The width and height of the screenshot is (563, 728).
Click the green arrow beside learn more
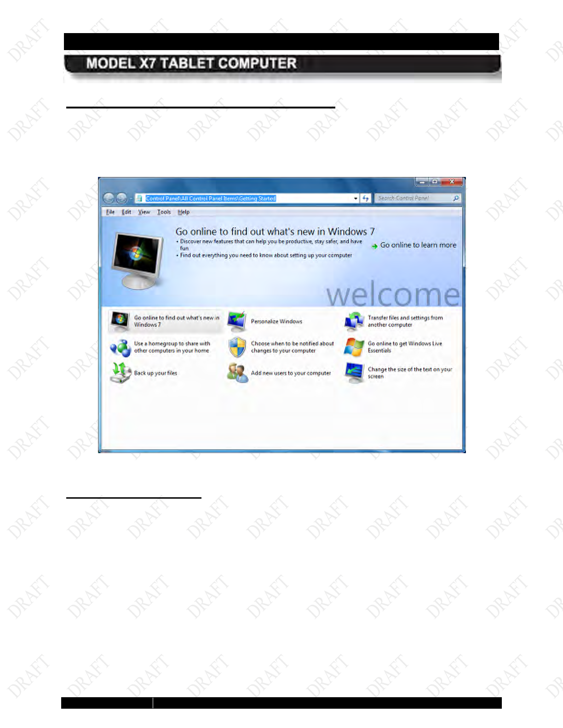pos(374,246)
